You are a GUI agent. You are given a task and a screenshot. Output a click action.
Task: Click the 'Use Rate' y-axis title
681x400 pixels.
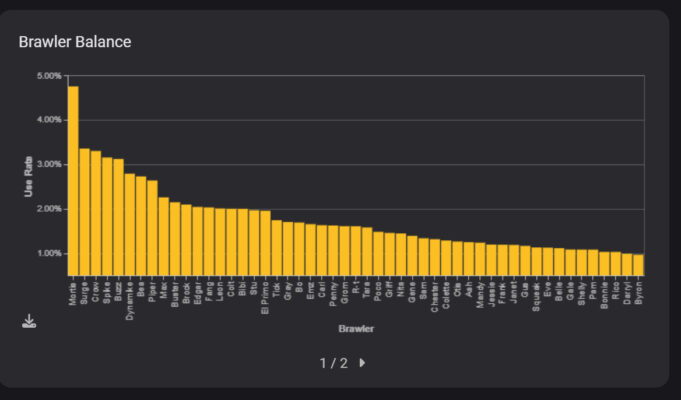[29, 176]
